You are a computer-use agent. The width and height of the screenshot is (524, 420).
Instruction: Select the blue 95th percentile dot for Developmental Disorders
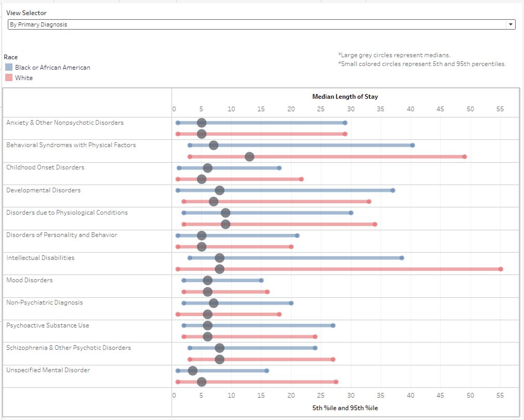coord(393,190)
